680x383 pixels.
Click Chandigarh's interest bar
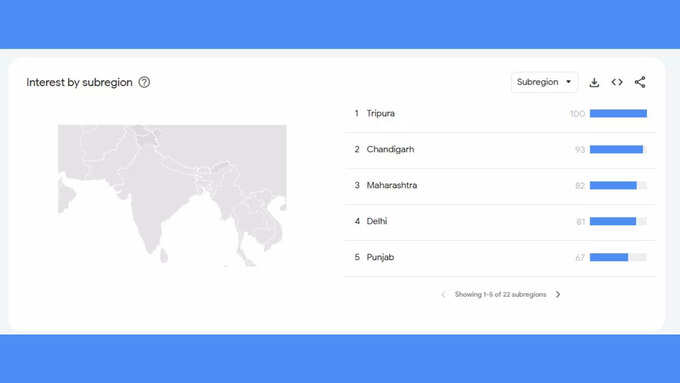pyautogui.click(x=618, y=150)
